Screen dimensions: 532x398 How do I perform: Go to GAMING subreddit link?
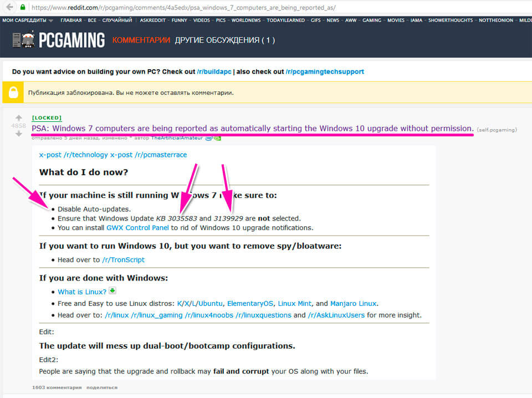pos(372,21)
